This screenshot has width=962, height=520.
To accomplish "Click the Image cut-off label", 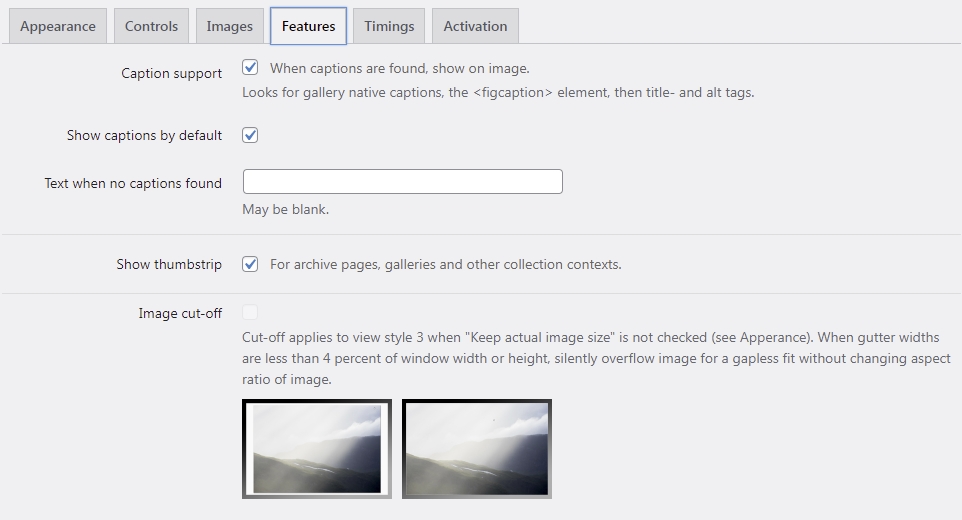I will point(180,313).
